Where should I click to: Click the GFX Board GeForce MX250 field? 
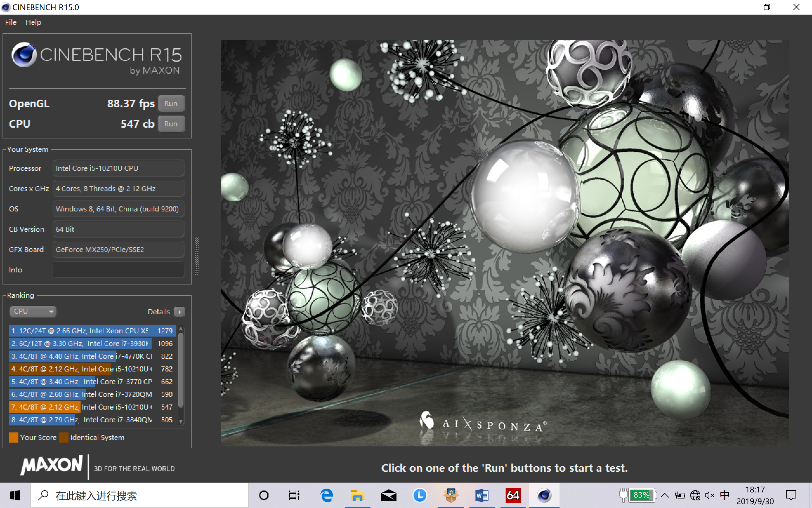(x=118, y=249)
